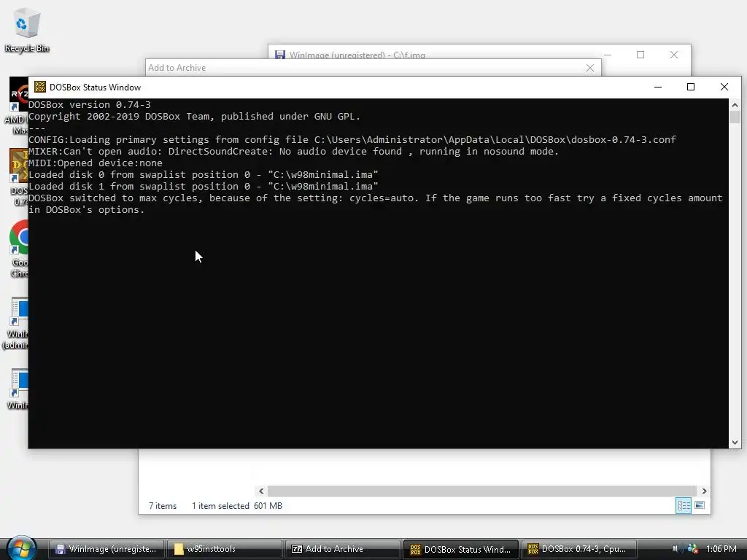Click the network tray icon
Image resolution: width=747 pixels, height=560 pixels.
pos(693,548)
